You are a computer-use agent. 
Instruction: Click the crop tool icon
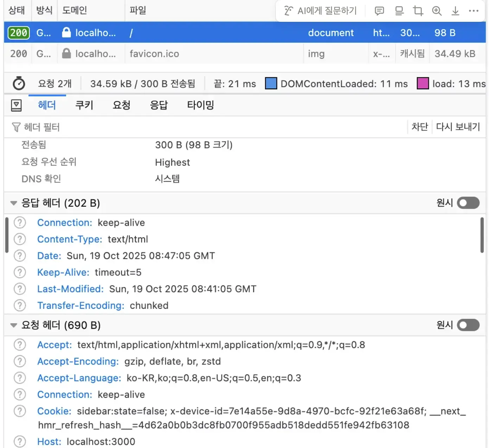point(418,11)
